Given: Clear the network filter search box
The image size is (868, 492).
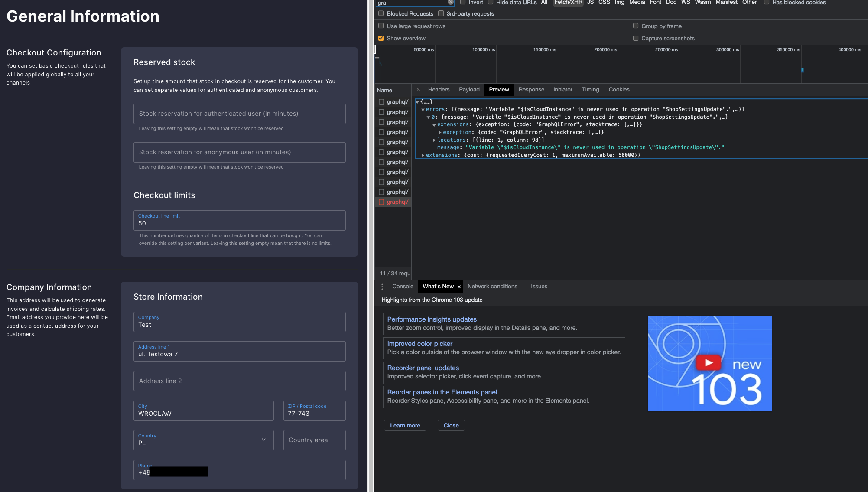Looking at the screenshot, I should [x=450, y=2].
